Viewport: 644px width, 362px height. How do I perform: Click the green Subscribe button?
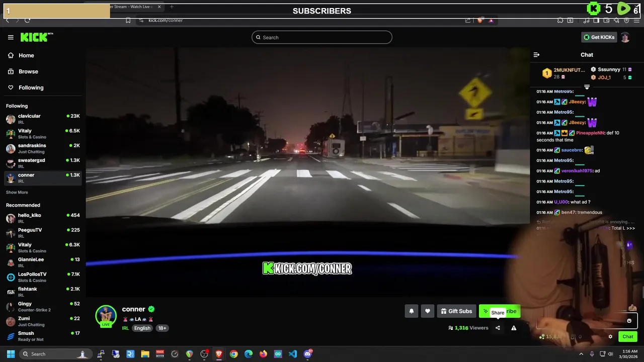click(x=500, y=311)
